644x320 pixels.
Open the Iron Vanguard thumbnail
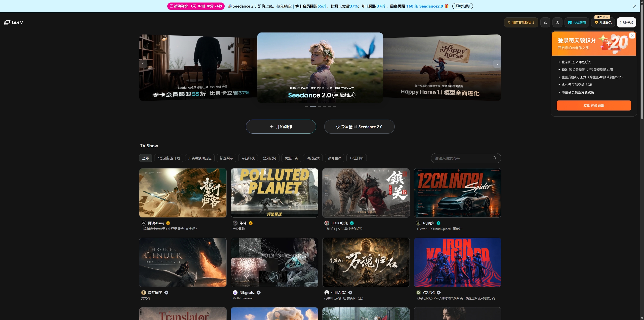pyautogui.click(x=458, y=262)
